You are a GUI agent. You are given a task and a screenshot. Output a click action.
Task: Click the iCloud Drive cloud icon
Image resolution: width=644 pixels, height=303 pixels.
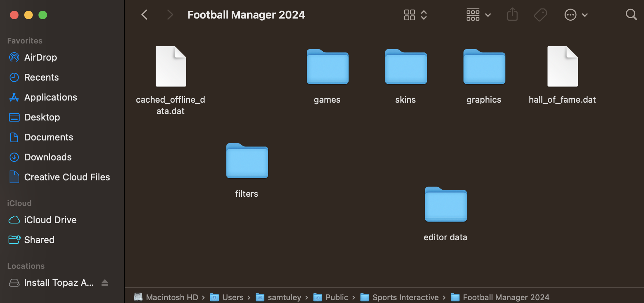[x=14, y=220]
